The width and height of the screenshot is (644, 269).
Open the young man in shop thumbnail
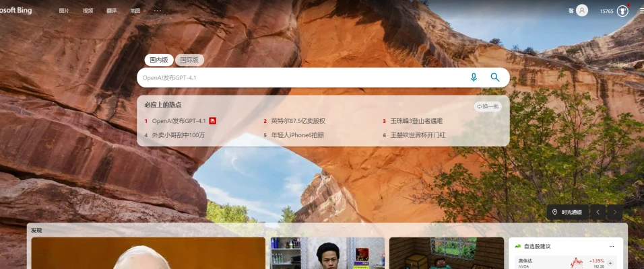[327, 253]
